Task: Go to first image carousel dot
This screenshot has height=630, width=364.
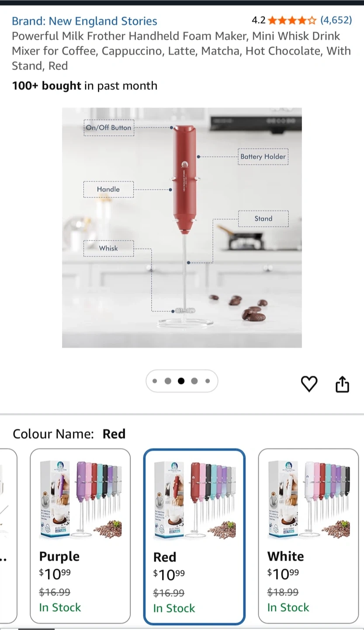Action: tap(155, 381)
